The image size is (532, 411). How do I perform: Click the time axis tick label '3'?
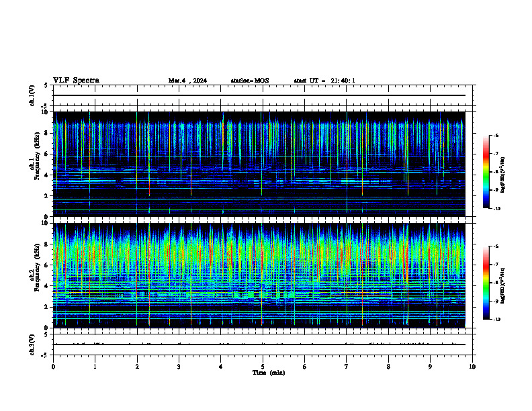179,367
